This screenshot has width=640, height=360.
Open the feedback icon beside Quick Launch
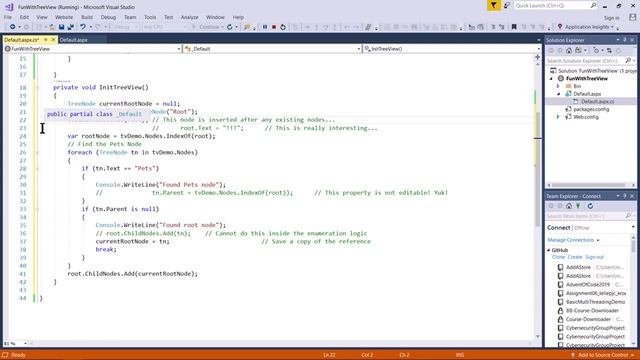pyautogui.click(x=507, y=5)
